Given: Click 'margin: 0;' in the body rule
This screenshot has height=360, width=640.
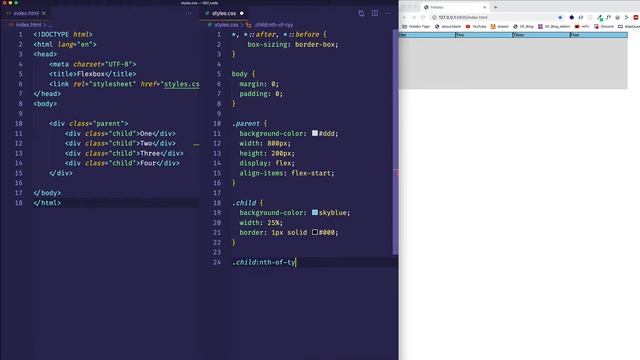Looking at the screenshot, I should pyautogui.click(x=259, y=84).
